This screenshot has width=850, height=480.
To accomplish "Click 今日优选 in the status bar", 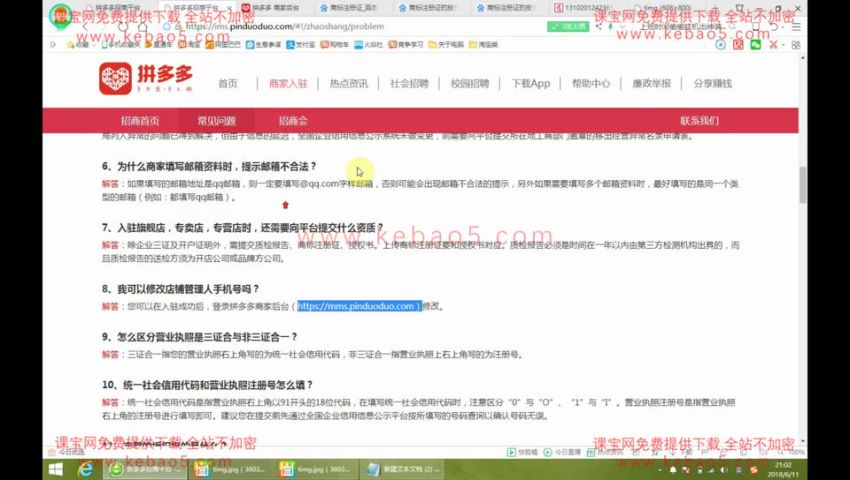I will tap(66, 452).
